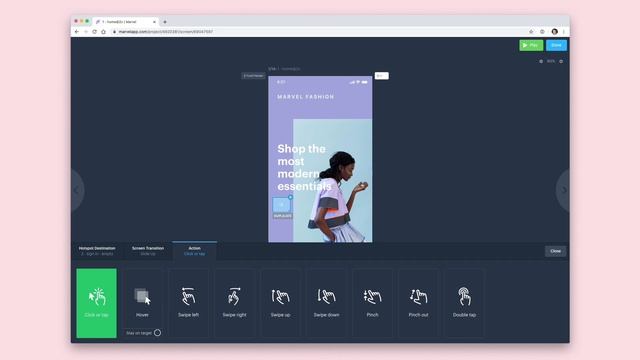
Task: Choose the Swipe down gesture
Action: [327, 303]
